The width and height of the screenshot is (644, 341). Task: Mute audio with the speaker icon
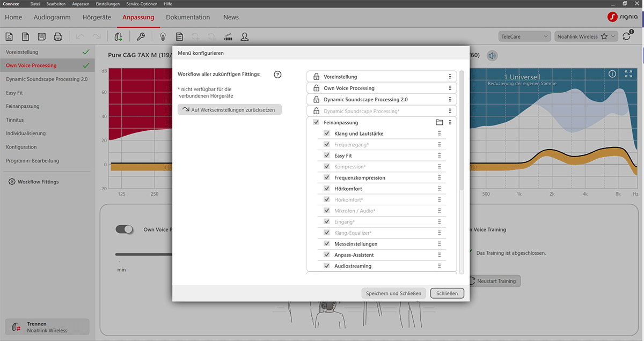pyautogui.click(x=492, y=55)
